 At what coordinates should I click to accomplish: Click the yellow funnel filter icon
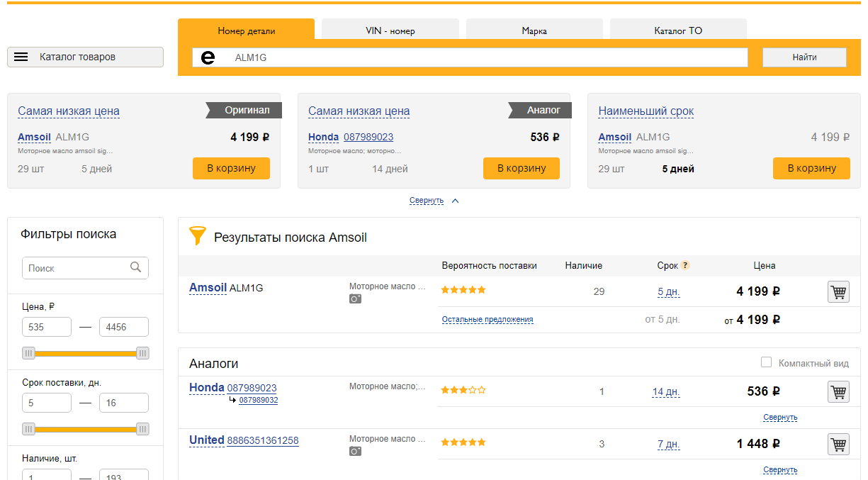click(198, 236)
